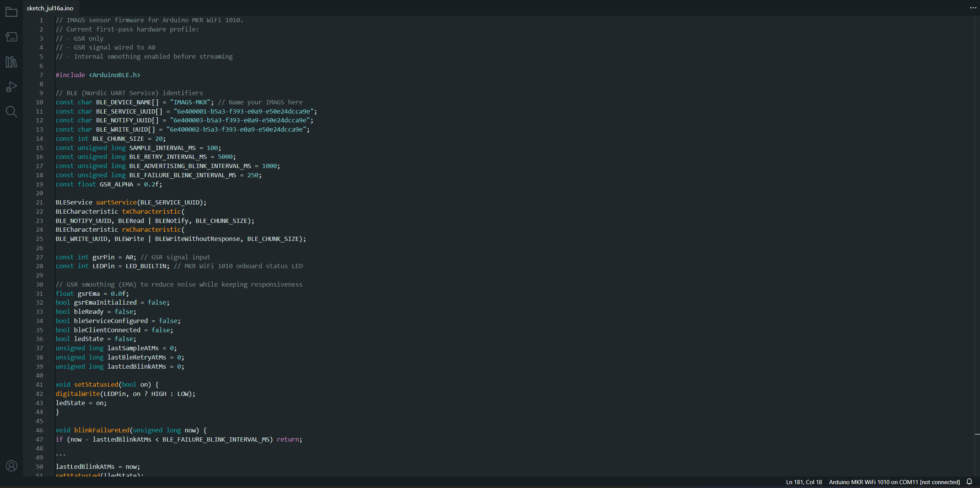Image resolution: width=980 pixels, height=488 pixels.
Task: Click the setStatusLed function definition on line 41
Action: (x=107, y=384)
